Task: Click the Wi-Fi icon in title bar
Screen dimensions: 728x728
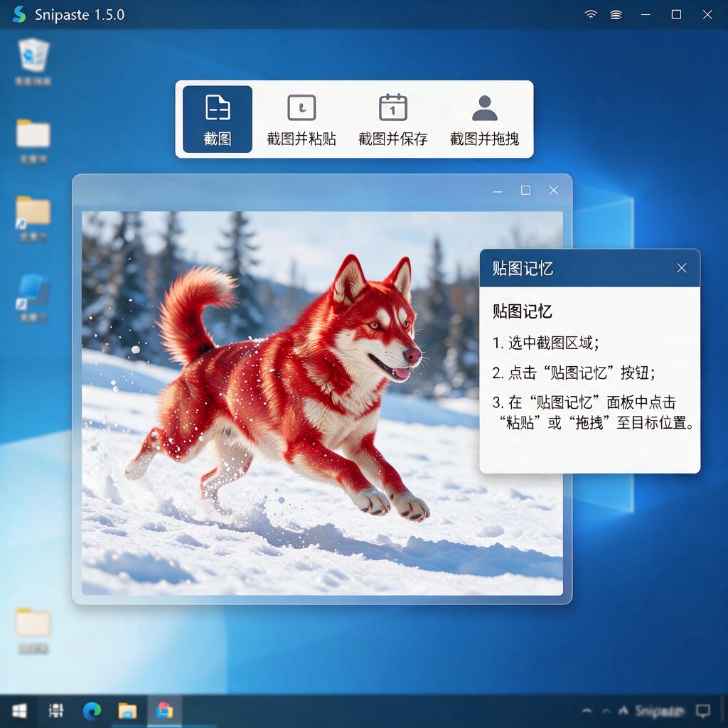Action: 591,14
